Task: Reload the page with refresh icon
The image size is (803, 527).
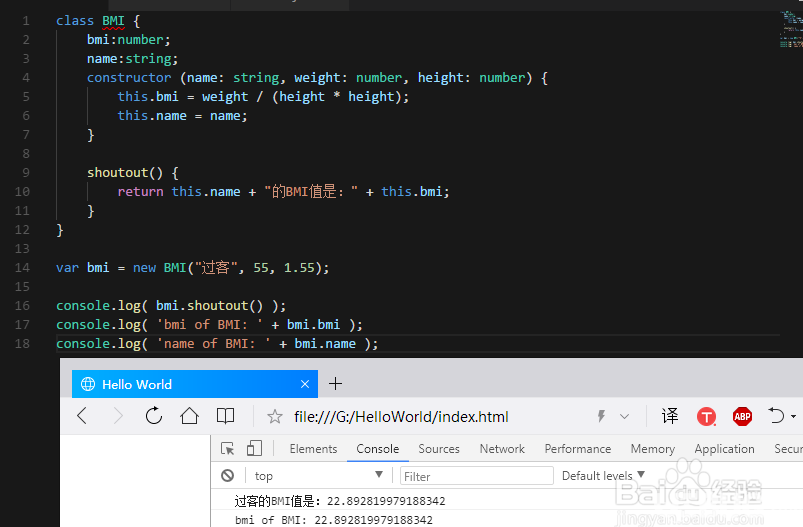Action: click(x=154, y=415)
